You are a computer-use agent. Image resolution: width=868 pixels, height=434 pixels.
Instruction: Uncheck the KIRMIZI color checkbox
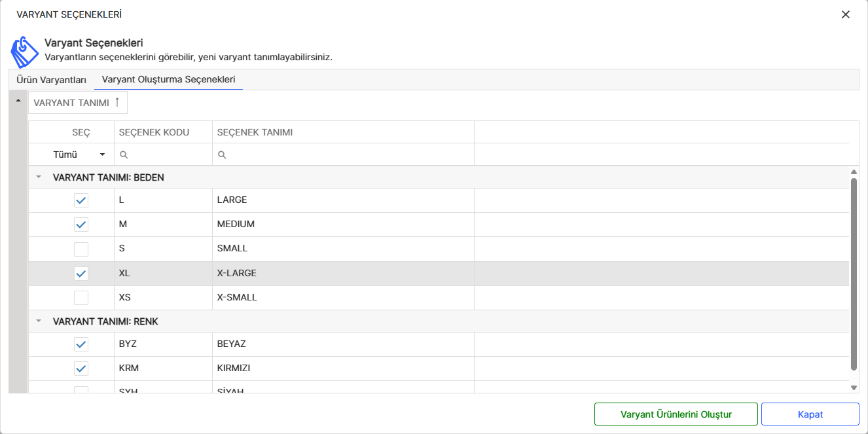pos(81,369)
